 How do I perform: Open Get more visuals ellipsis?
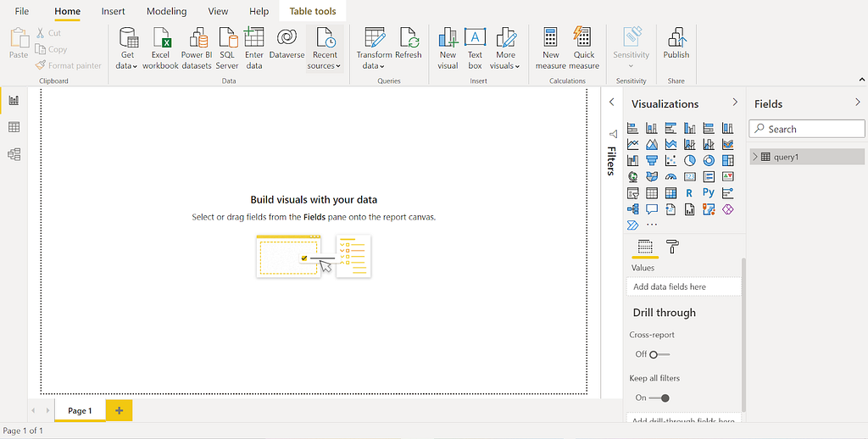[652, 225]
